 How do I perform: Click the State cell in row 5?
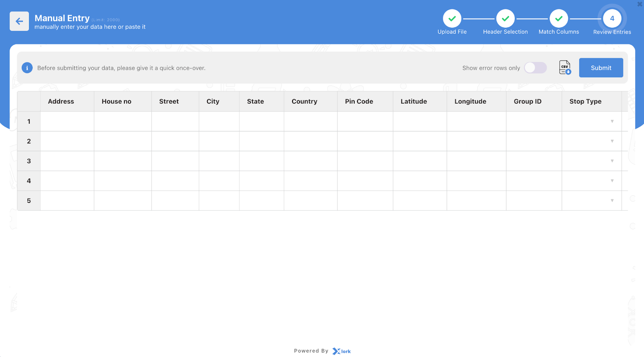coord(262,200)
